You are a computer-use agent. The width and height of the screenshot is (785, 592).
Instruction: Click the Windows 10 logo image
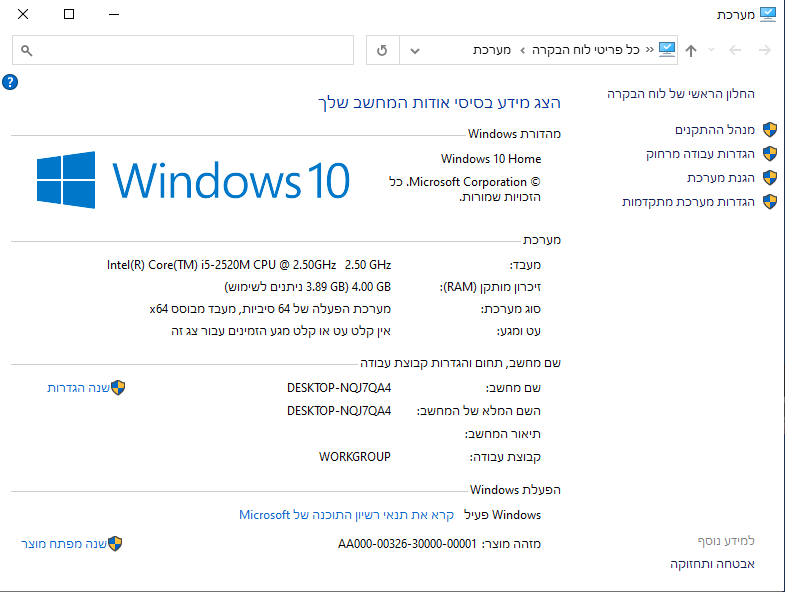[193, 180]
